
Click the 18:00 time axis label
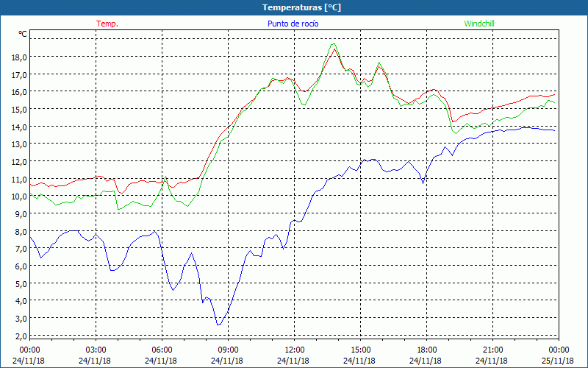pyautogui.click(x=426, y=350)
